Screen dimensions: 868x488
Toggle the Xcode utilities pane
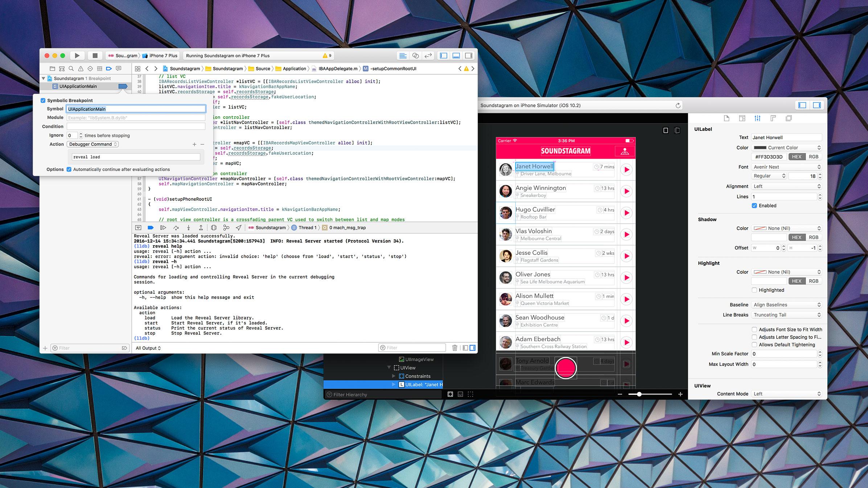[469, 55]
